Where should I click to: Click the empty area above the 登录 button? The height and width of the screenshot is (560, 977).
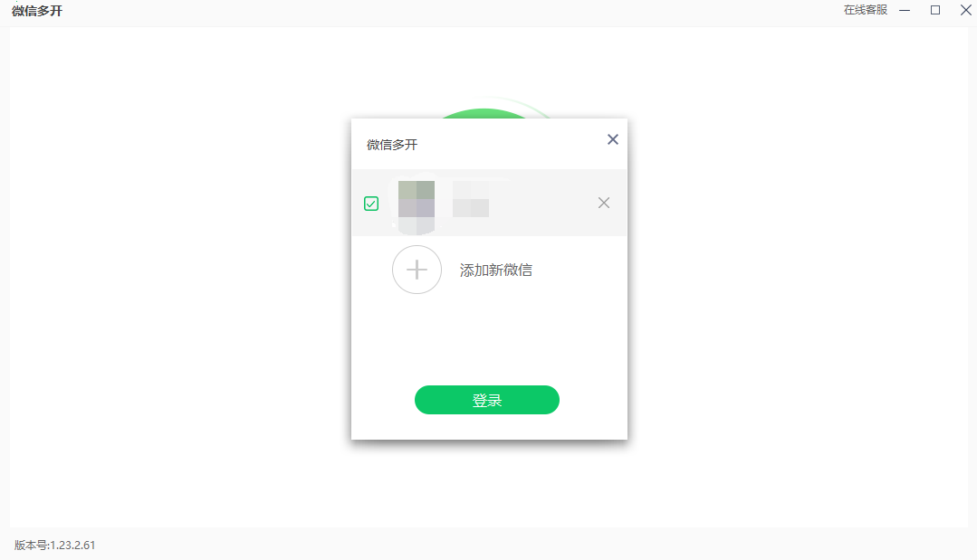(489, 339)
